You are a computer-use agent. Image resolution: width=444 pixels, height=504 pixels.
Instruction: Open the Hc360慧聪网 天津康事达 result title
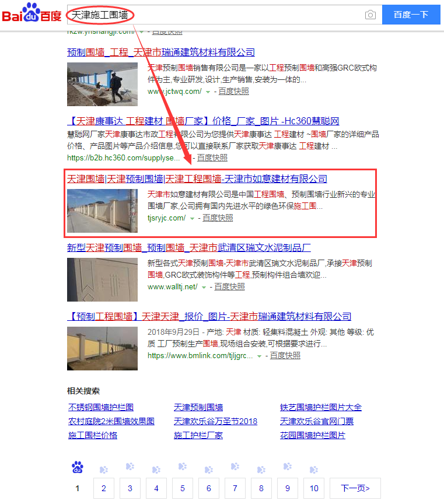click(203, 121)
